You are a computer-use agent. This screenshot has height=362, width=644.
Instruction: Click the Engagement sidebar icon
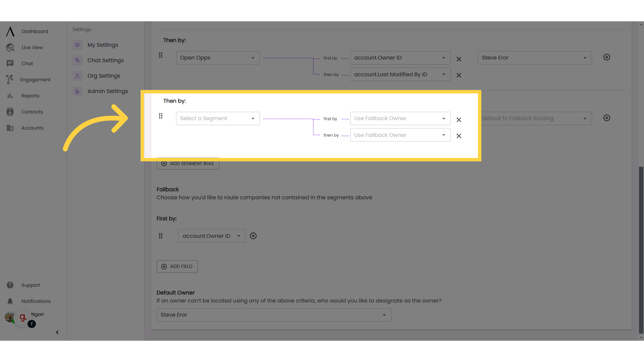click(x=10, y=79)
